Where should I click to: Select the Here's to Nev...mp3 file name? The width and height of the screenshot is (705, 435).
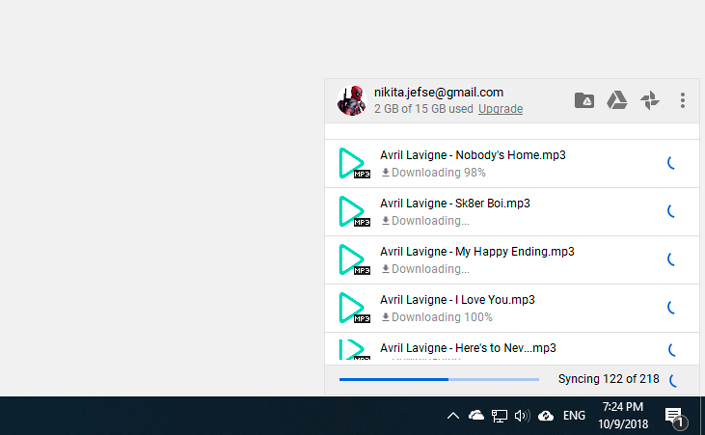point(468,348)
